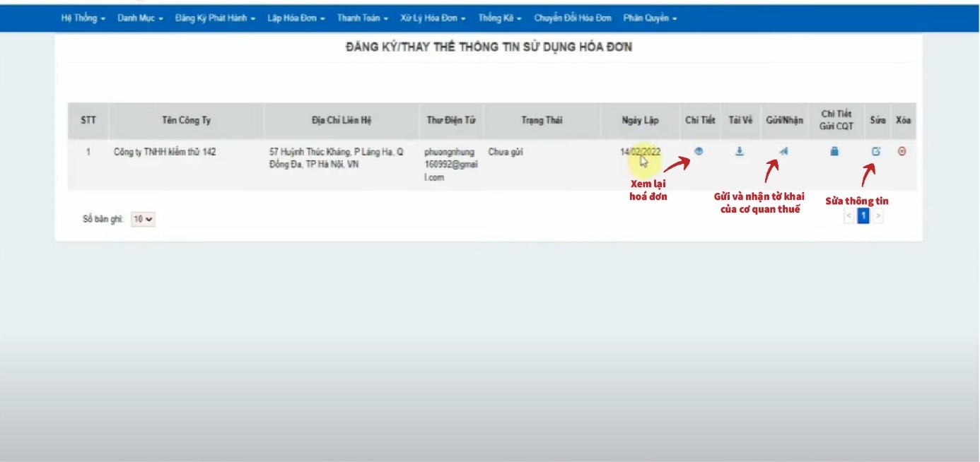Click the previous page arrow
The height and width of the screenshot is (462, 980).
(x=849, y=216)
